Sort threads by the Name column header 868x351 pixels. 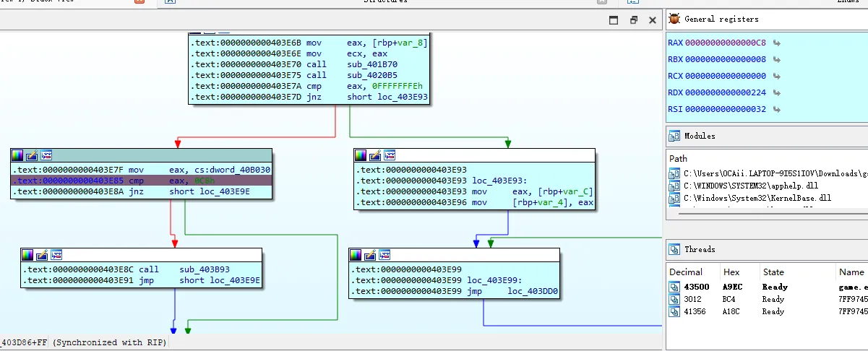click(x=851, y=272)
